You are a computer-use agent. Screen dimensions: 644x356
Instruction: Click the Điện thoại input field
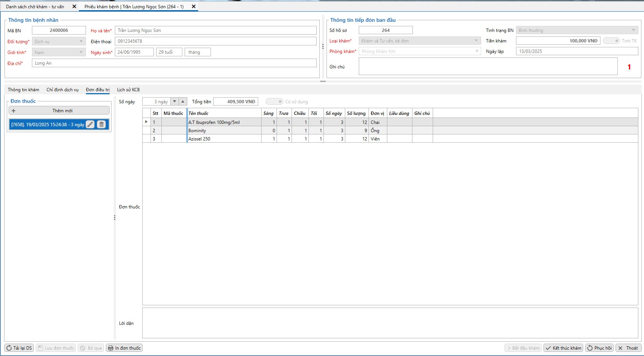(216, 41)
